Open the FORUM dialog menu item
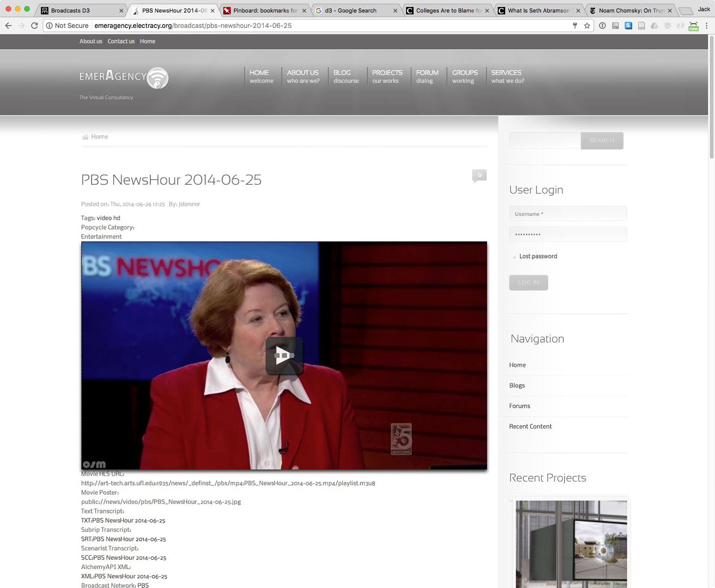The image size is (715, 588). (427, 76)
